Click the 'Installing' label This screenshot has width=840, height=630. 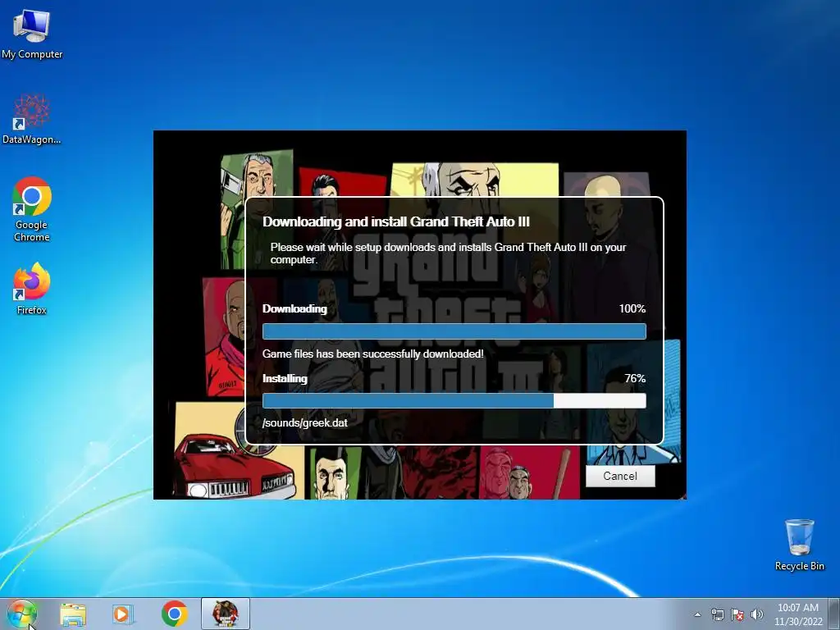coord(285,379)
